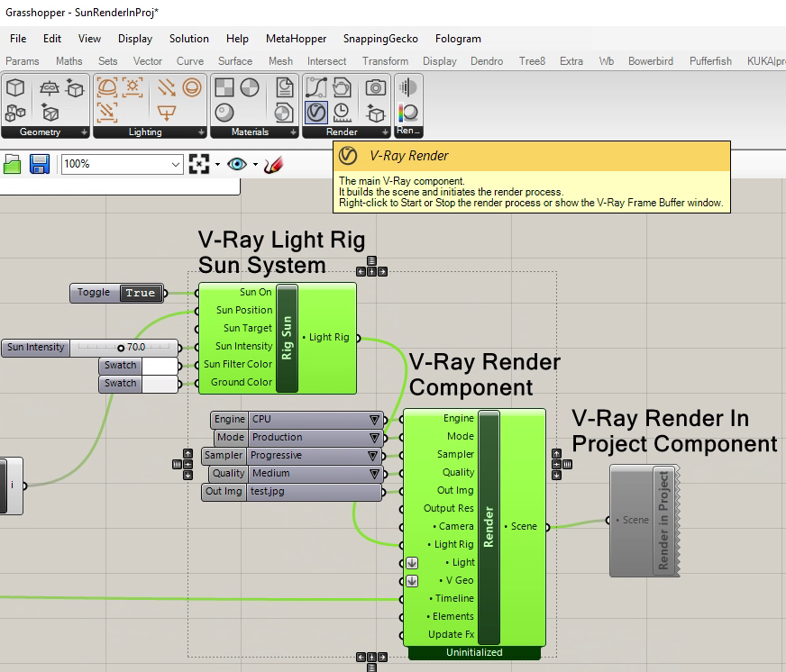Select the orange concentric circles sphere light icon
The image size is (786, 672).
point(192,87)
